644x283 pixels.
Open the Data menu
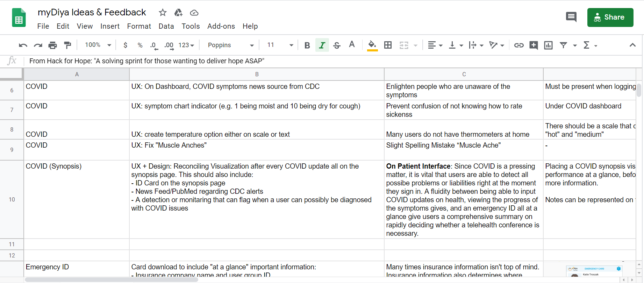pos(166,26)
